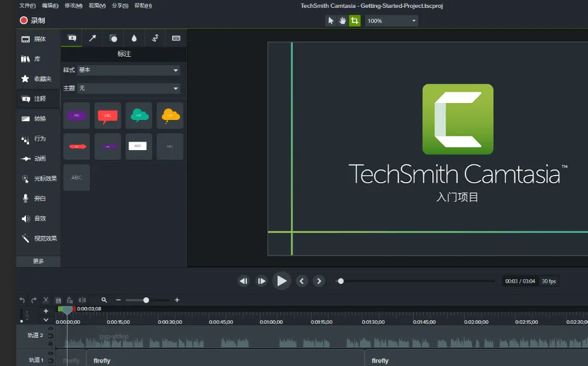This screenshot has width=588, height=366.
Task: Open the 分享(S) menu
Action: coord(120,5)
